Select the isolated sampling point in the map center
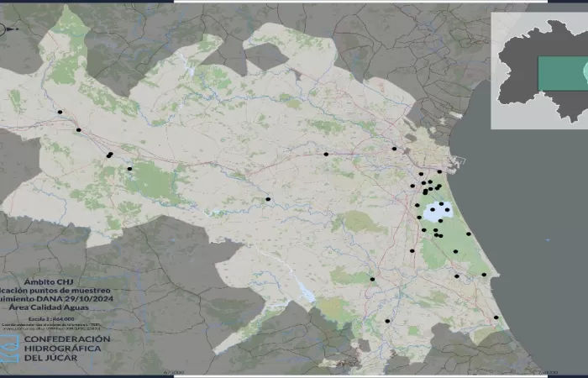588x378 pixels. [x=268, y=199]
